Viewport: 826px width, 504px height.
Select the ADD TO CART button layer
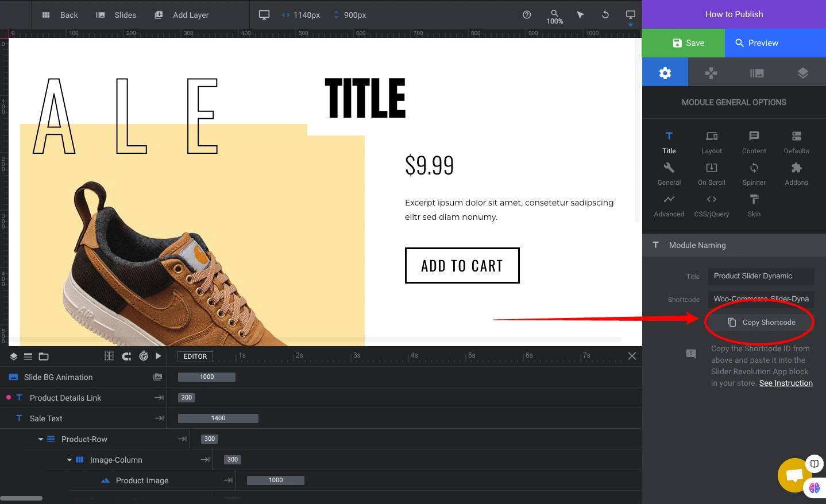(462, 266)
